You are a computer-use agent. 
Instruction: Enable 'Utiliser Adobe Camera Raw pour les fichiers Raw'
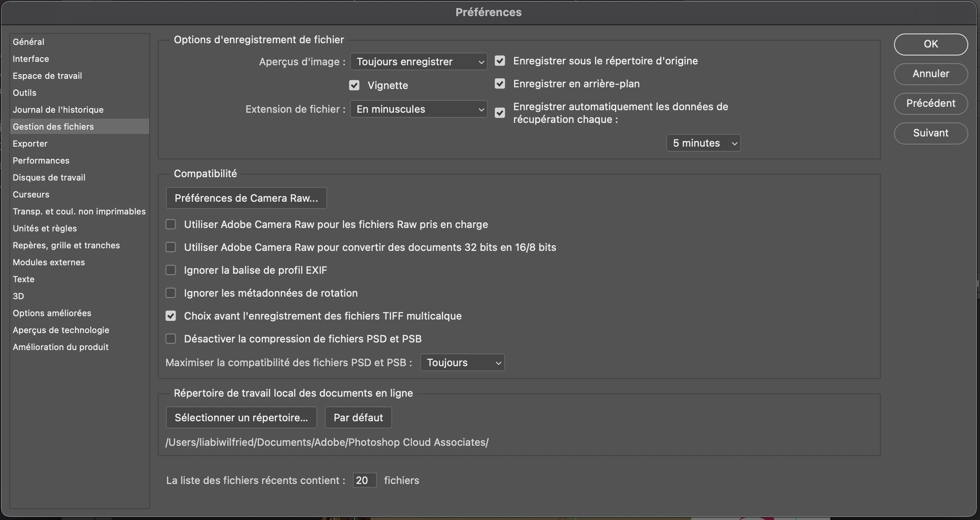171,225
